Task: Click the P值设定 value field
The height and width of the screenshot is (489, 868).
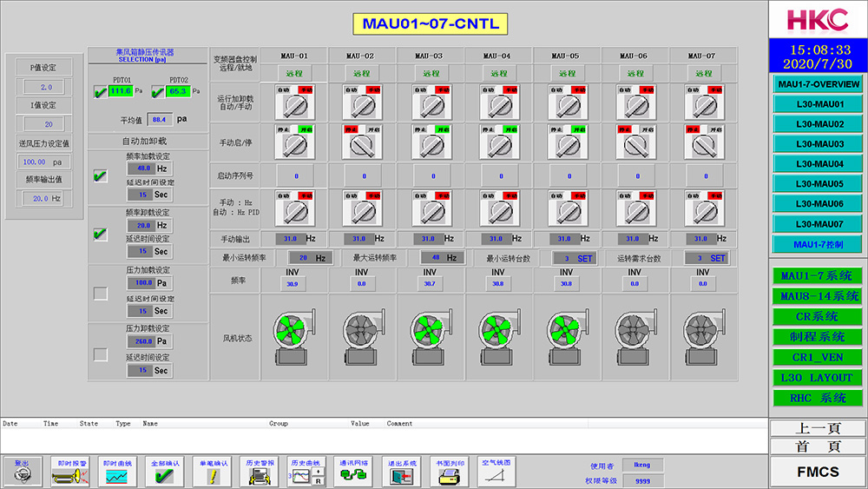Action: pos(46,88)
